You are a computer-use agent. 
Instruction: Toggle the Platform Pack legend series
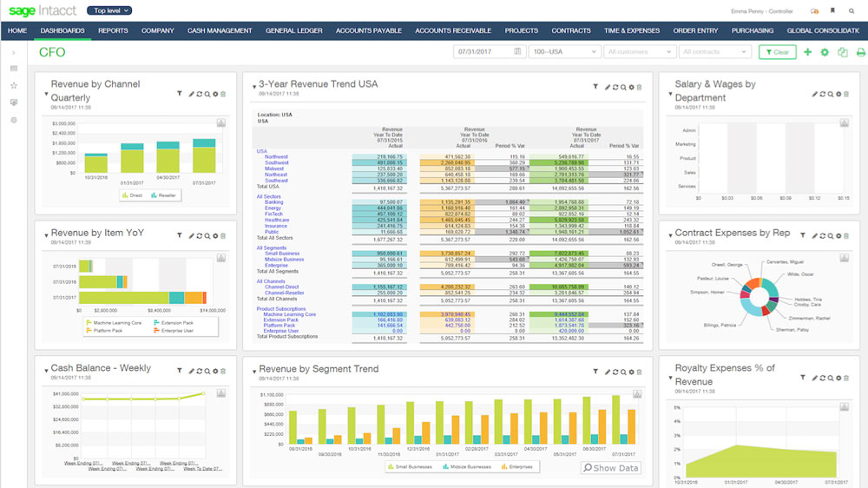(x=104, y=330)
